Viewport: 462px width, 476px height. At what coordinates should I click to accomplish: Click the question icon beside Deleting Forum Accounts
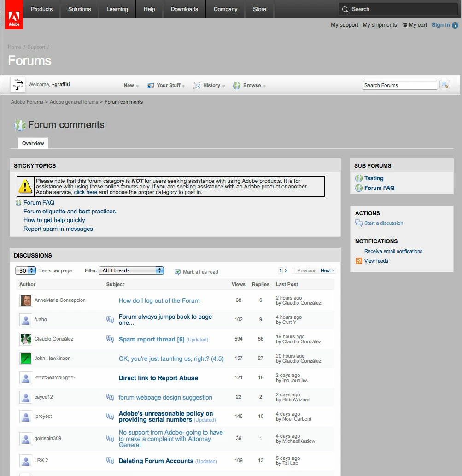[110, 460]
